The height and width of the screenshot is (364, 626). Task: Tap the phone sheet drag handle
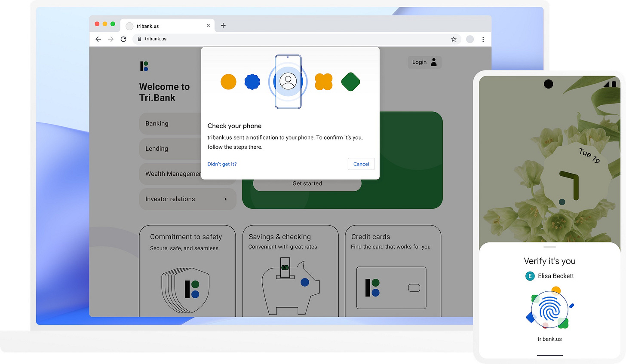tap(550, 247)
